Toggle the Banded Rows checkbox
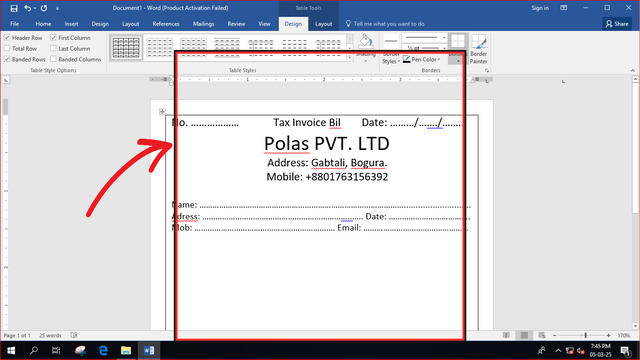The image size is (640, 360). pyautogui.click(x=7, y=59)
